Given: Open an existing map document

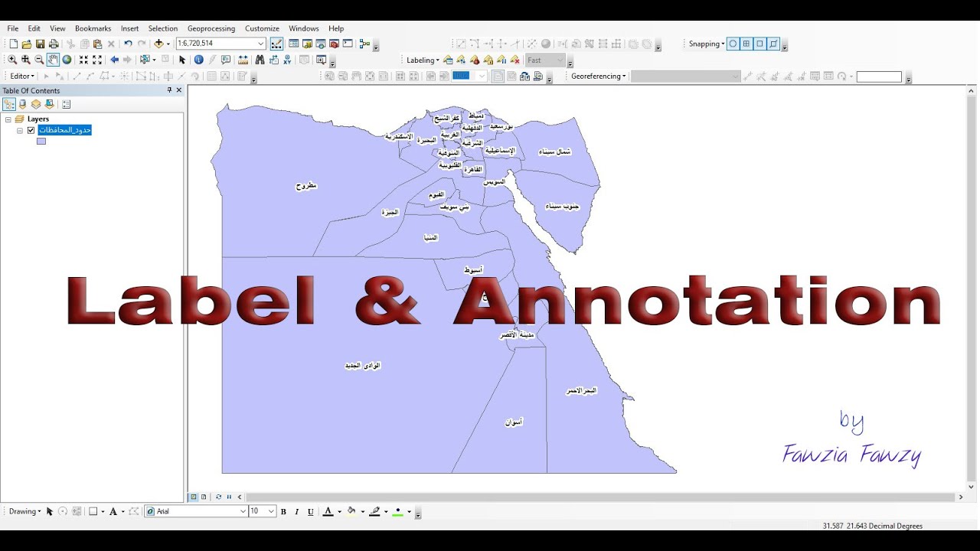Looking at the screenshot, I should (x=27, y=44).
